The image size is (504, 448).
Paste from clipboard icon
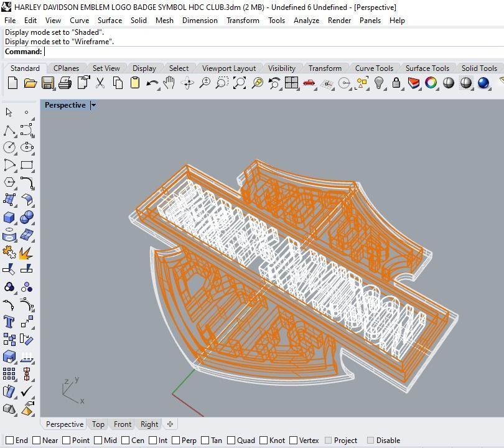[135, 83]
